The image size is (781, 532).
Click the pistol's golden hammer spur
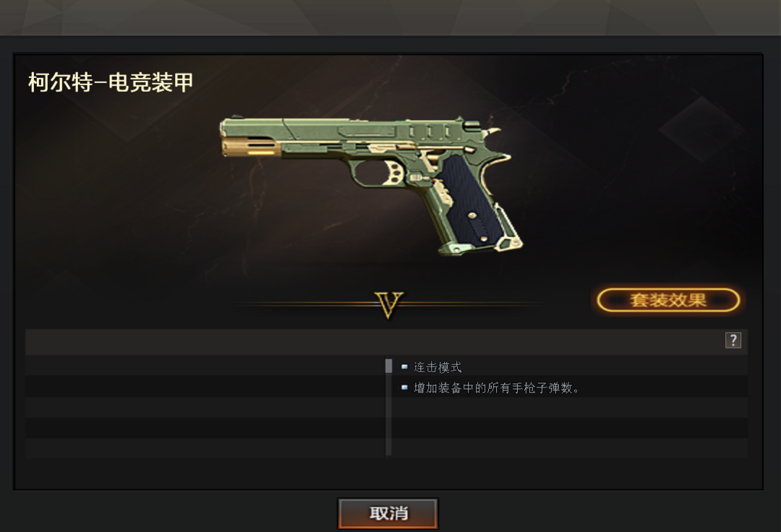point(492,132)
